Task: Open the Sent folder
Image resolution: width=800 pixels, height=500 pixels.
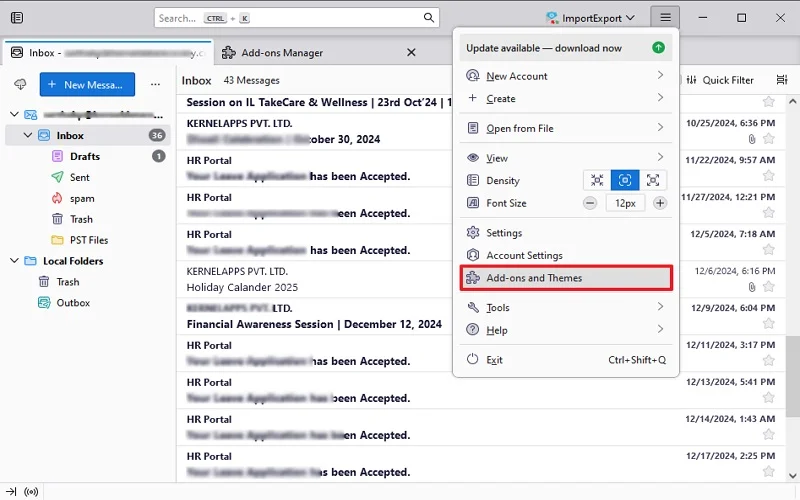Action: tap(88, 177)
